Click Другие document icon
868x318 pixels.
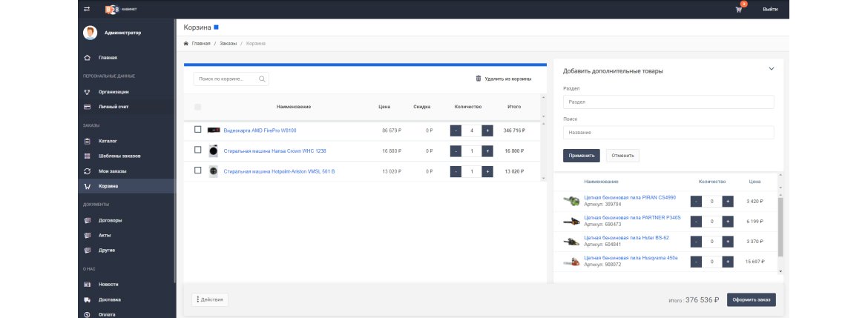87,250
